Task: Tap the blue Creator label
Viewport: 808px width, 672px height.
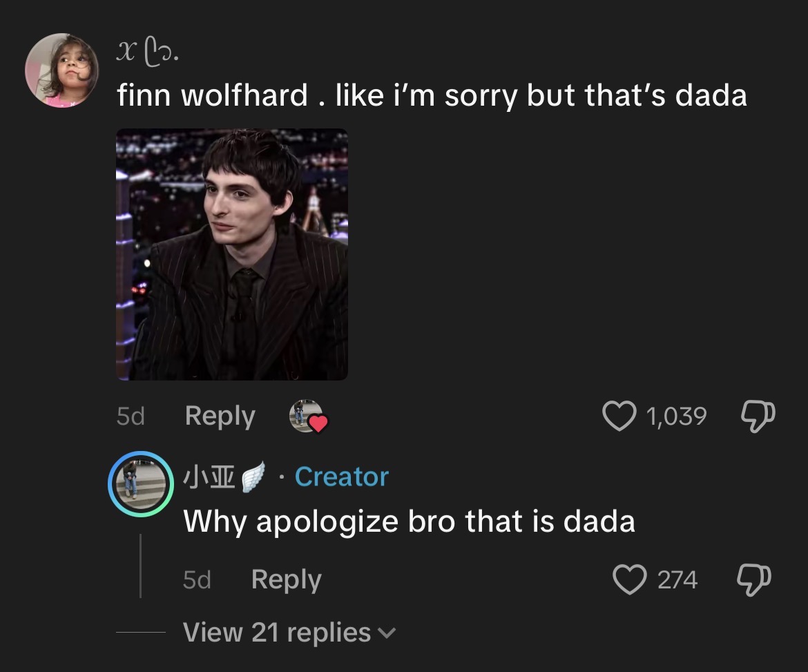Action: click(x=342, y=477)
